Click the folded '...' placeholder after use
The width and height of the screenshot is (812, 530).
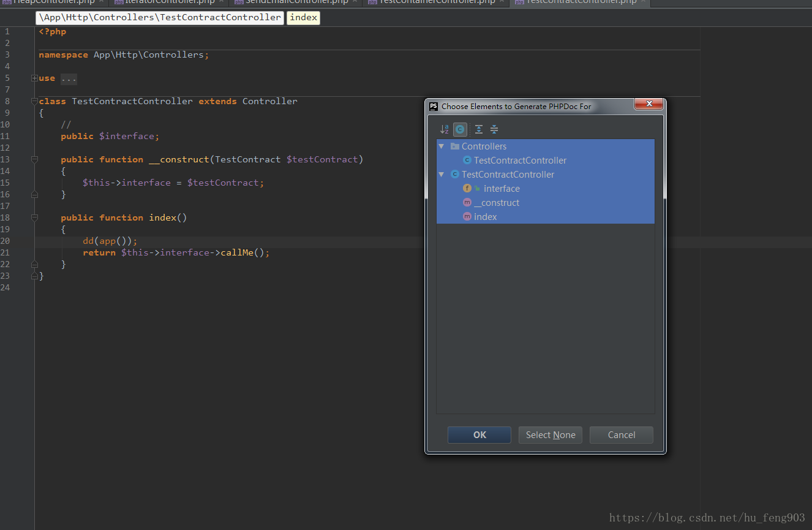(69, 78)
